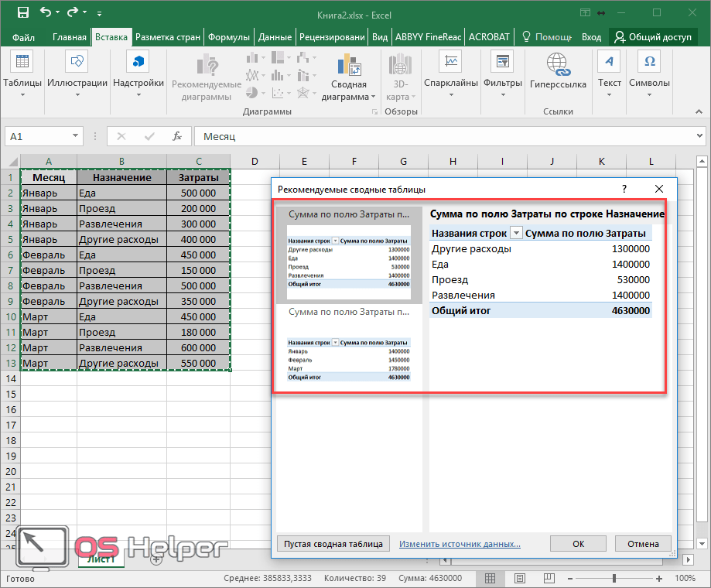Click Пустая сводная таблица button
The width and height of the screenshot is (711, 588).
click(333, 544)
